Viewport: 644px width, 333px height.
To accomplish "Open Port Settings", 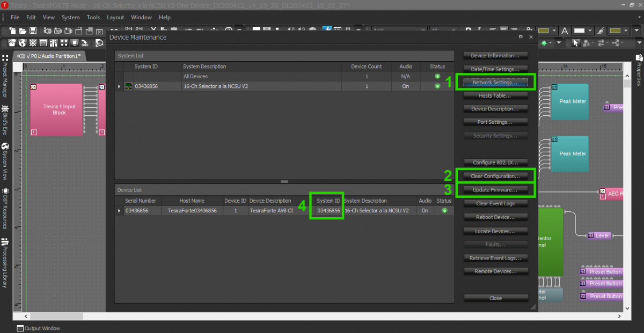I will 495,122.
